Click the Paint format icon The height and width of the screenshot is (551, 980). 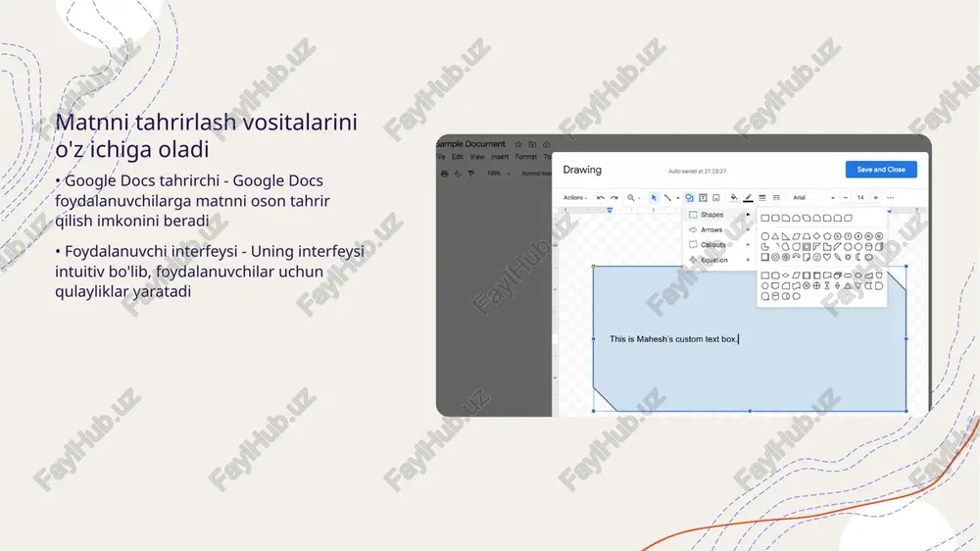point(470,174)
